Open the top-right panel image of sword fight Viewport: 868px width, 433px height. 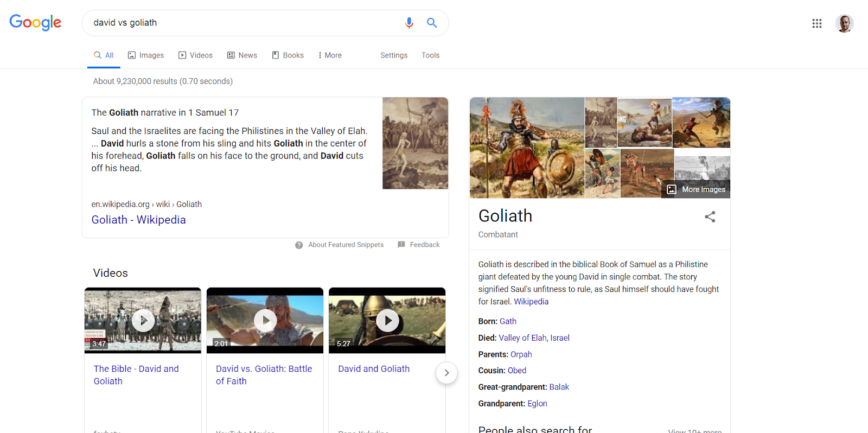point(701,123)
